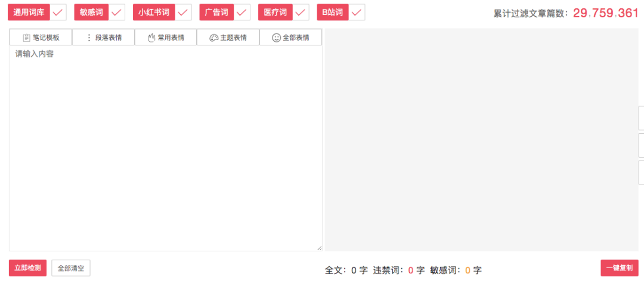Select the 小红书词 red label
Screen dimensions: 644x289
(x=154, y=13)
